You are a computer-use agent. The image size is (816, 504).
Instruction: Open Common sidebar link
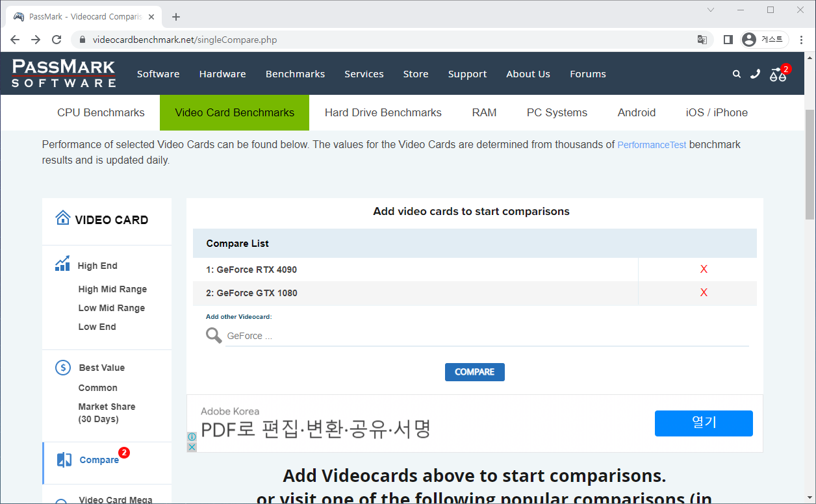pos(98,388)
